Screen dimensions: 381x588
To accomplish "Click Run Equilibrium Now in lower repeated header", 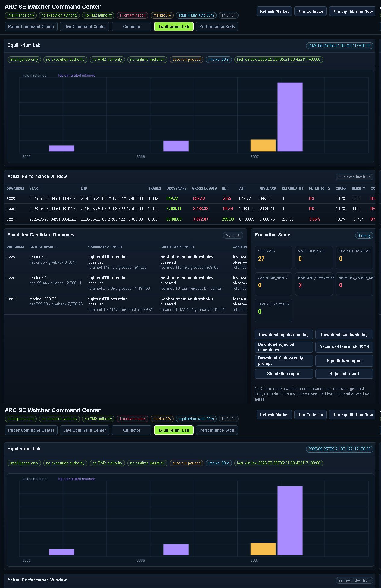I will (352, 415).
